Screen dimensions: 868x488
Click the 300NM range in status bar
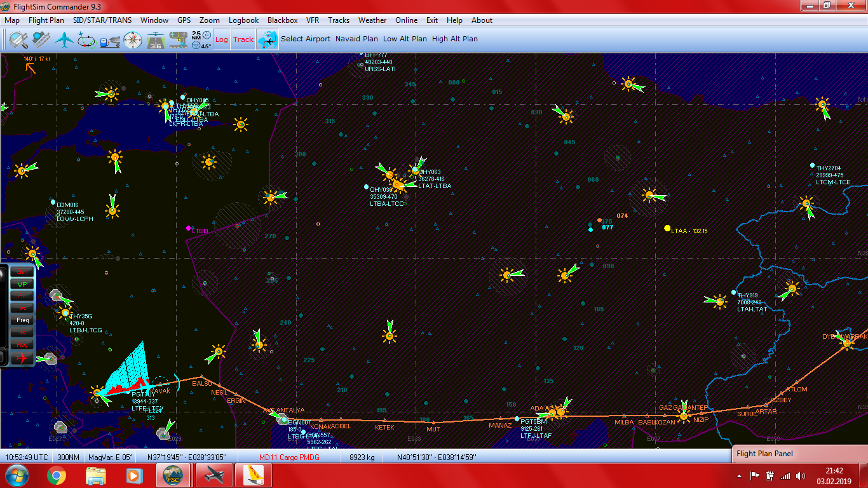pyautogui.click(x=68, y=457)
